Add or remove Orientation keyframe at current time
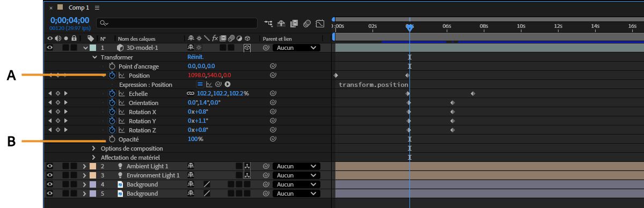The width and height of the screenshot is (644, 208). click(58, 103)
